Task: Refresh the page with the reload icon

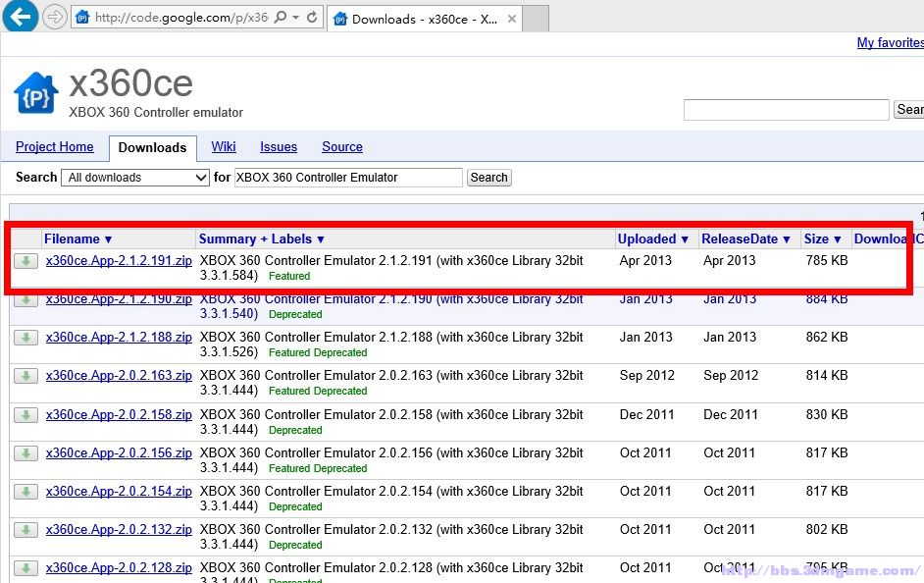Action: [312, 17]
